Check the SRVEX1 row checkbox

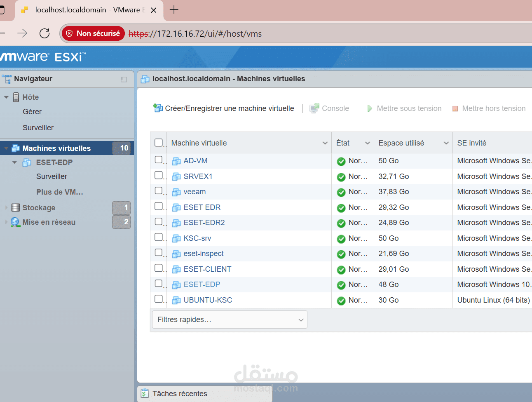click(x=159, y=175)
